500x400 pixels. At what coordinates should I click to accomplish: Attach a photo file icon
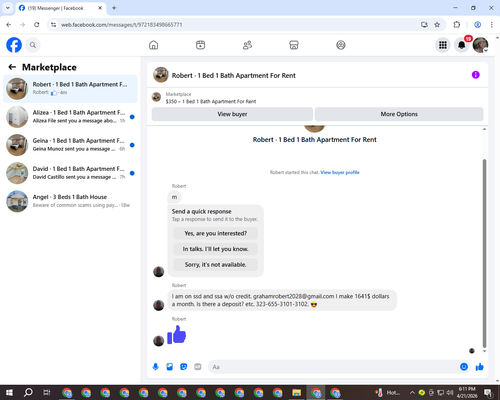pyautogui.click(x=170, y=367)
